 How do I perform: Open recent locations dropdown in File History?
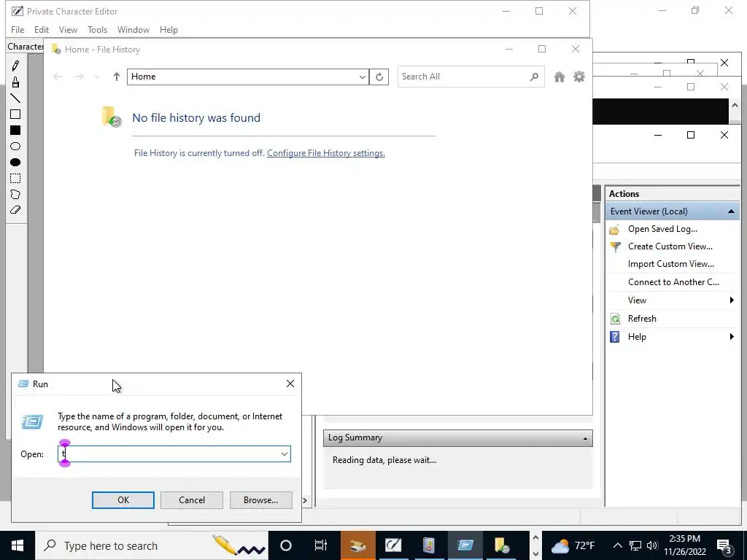point(96,77)
